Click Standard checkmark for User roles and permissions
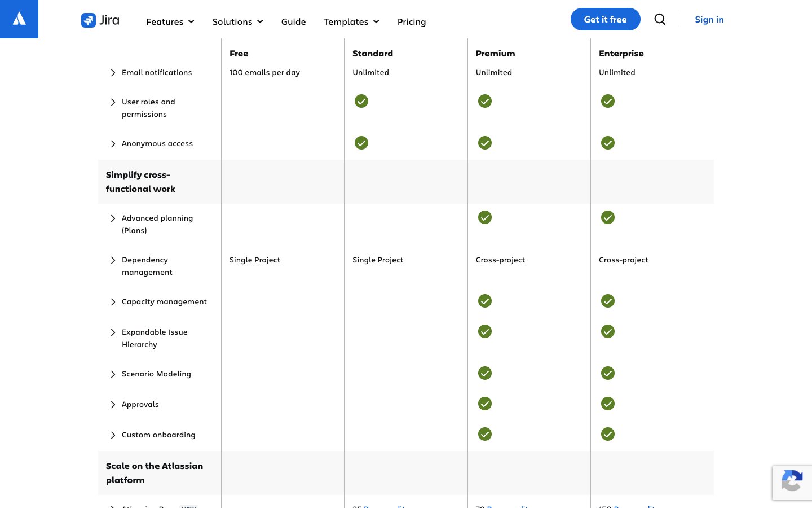This screenshot has width=812, height=508. pos(361,102)
